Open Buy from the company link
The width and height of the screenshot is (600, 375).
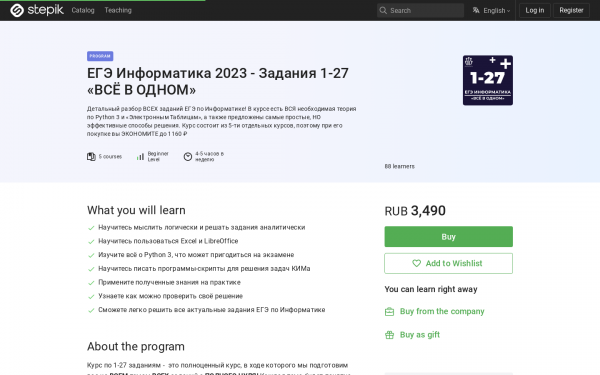[442, 311]
